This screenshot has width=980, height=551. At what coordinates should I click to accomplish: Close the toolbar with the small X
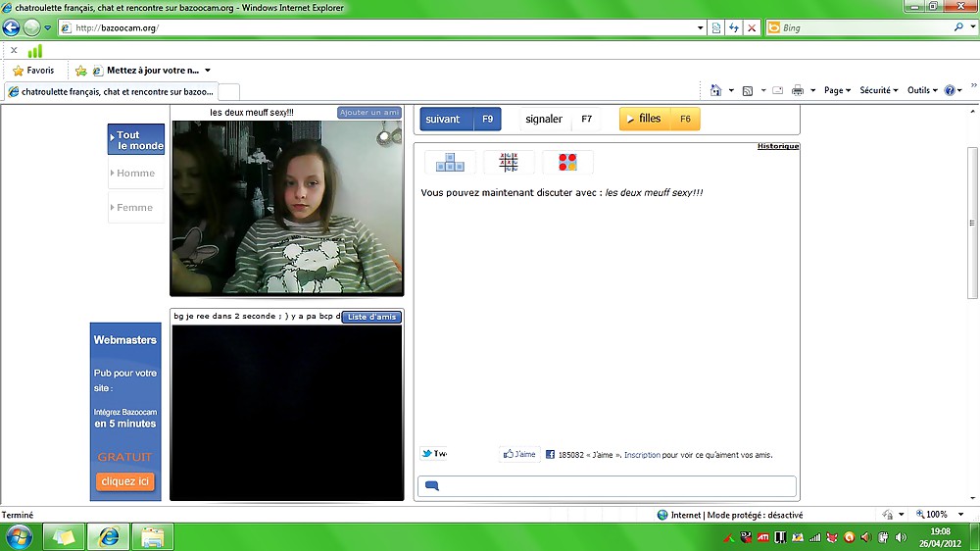14,50
